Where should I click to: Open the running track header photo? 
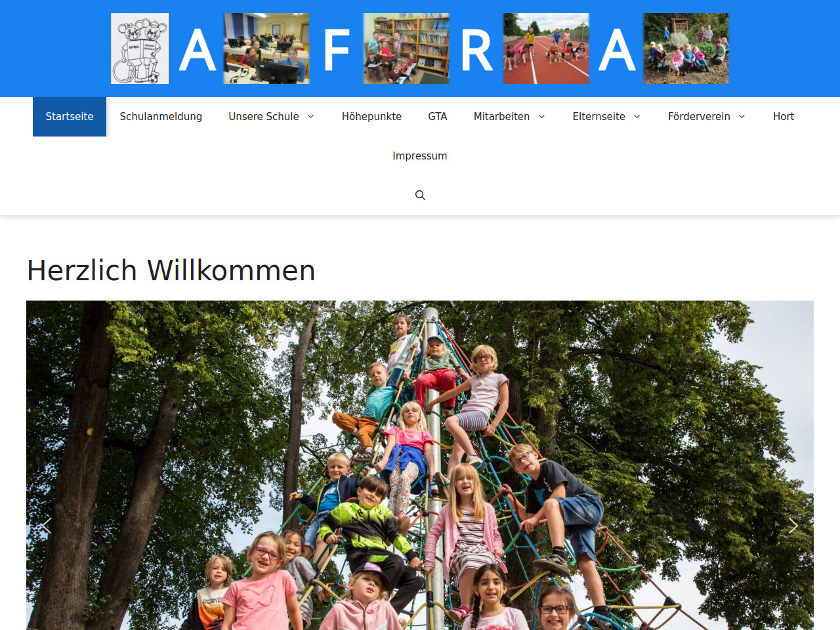pyautogui.click(x=546, y=49)
